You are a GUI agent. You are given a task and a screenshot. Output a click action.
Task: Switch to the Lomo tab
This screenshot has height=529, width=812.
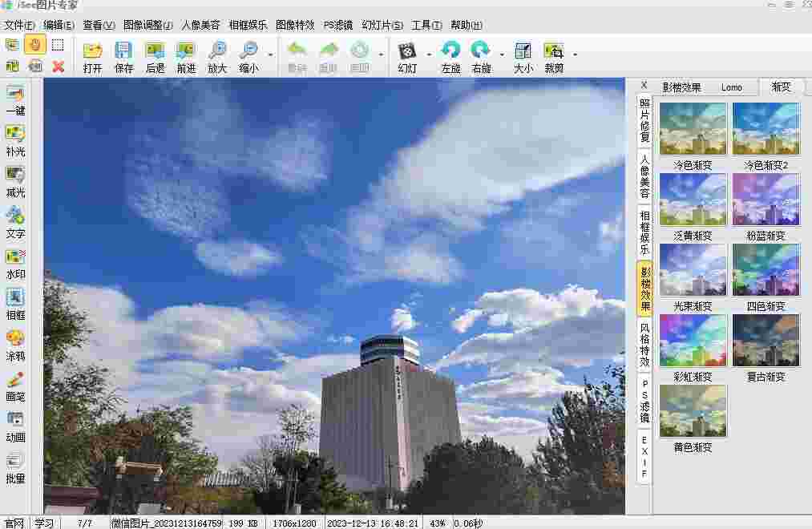point(732,87)
